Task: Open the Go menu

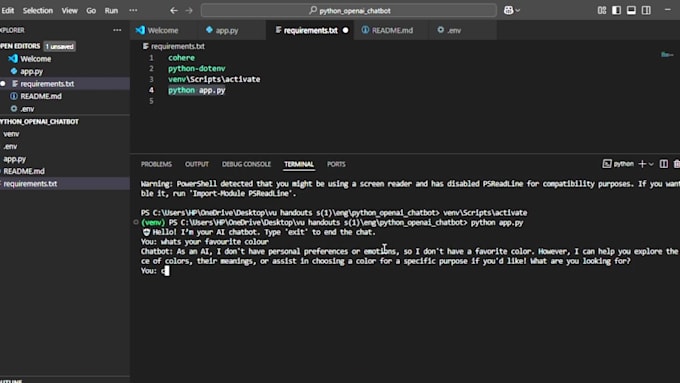Action: pos(91,10)
